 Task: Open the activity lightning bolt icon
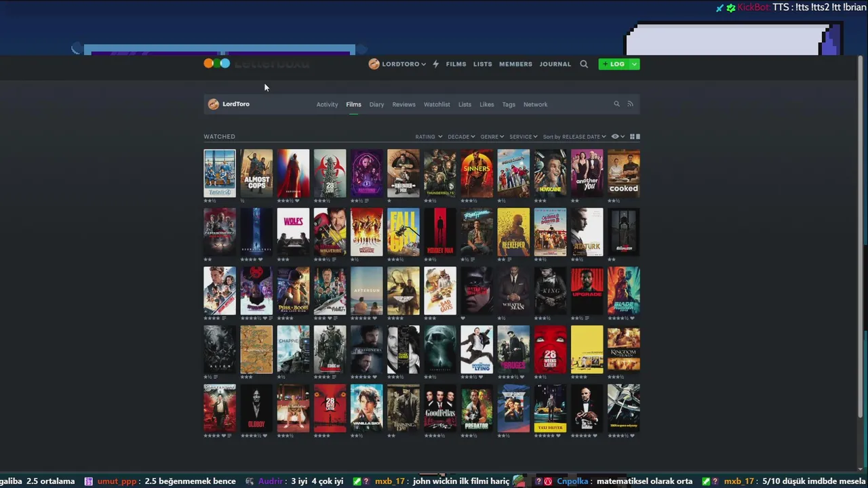click(x=435, y=64)
